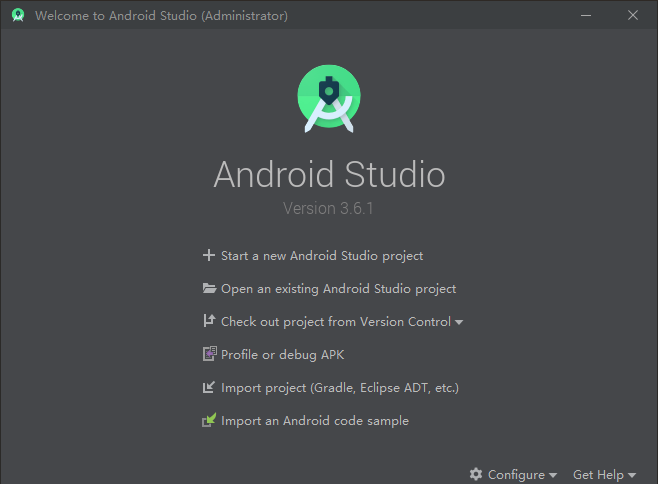Screen dimensions: 658x484
Task: Click the Profile or debug APK icon
Action: 209,354
